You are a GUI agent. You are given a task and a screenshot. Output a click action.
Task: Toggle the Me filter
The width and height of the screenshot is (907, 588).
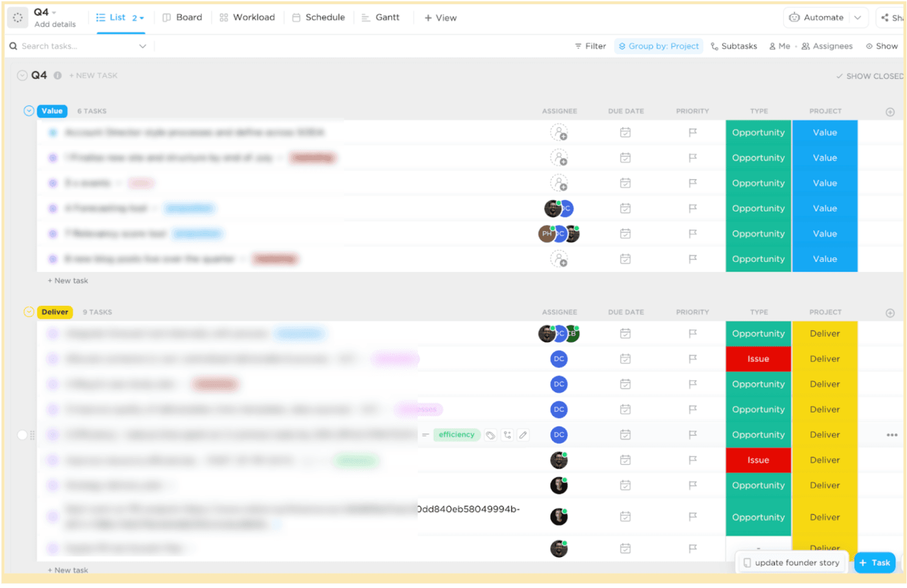(x=780, y=46)
